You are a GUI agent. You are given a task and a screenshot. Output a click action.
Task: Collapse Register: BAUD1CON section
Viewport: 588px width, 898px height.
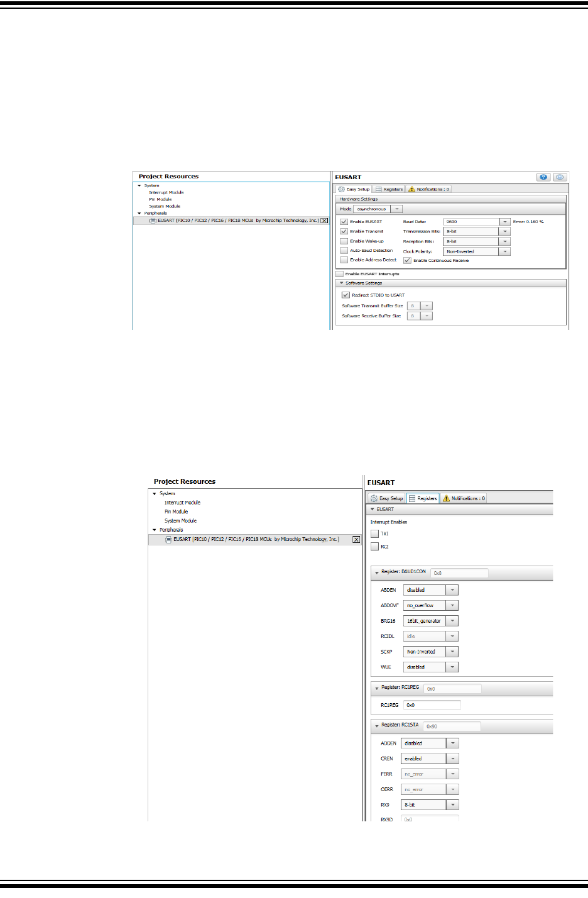click(377, 572)
